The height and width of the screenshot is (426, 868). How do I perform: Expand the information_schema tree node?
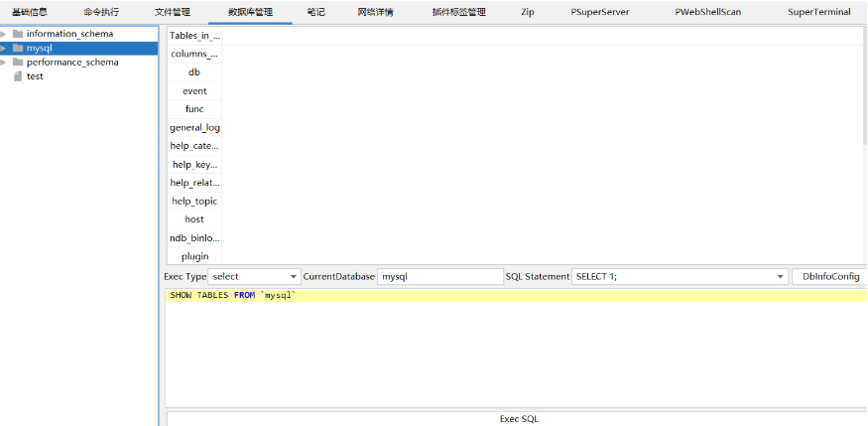pos(5,34)
